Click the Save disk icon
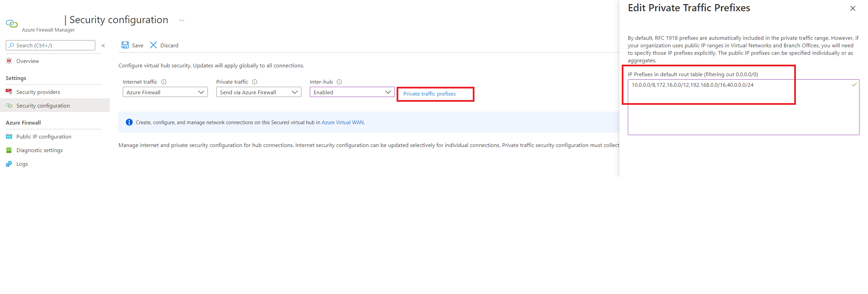The width and height of the screenshot is (868, 294). pyautogui.click(x=125, y=45)
